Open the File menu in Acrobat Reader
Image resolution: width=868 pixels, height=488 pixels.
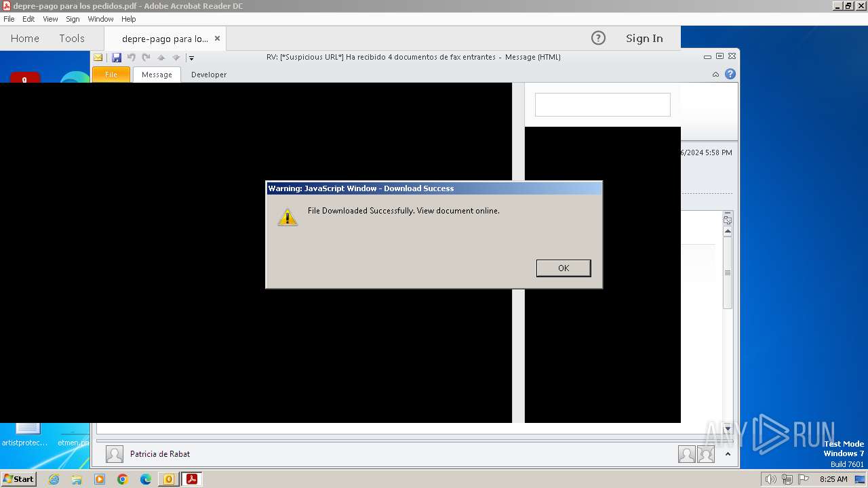tap(9, 19)
